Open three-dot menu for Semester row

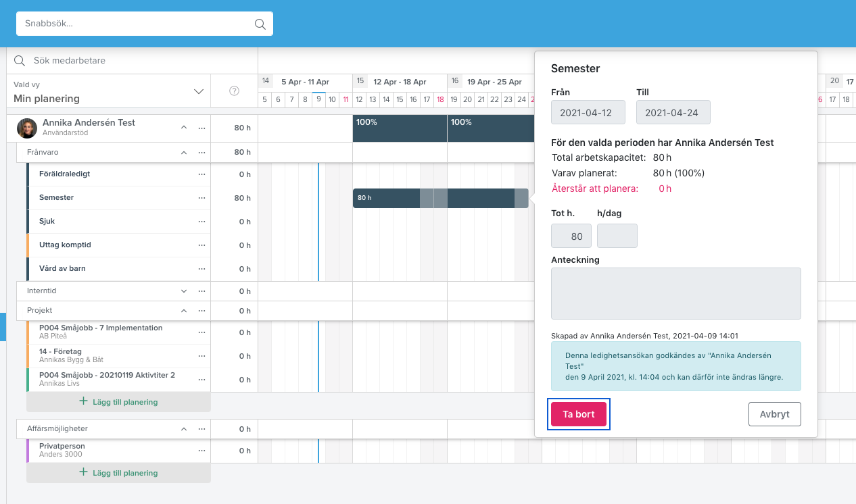coord(201,198)
